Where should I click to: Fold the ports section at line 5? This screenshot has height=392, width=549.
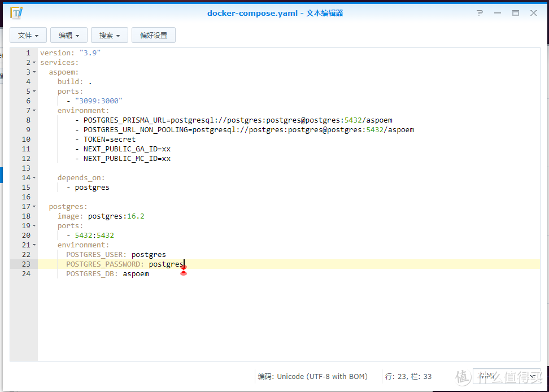34,92
